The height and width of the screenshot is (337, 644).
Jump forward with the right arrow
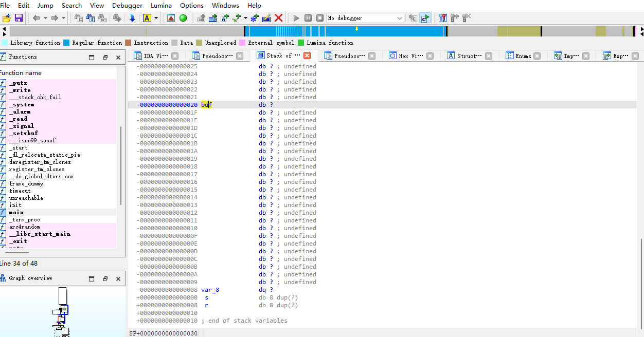click(54, 18)
